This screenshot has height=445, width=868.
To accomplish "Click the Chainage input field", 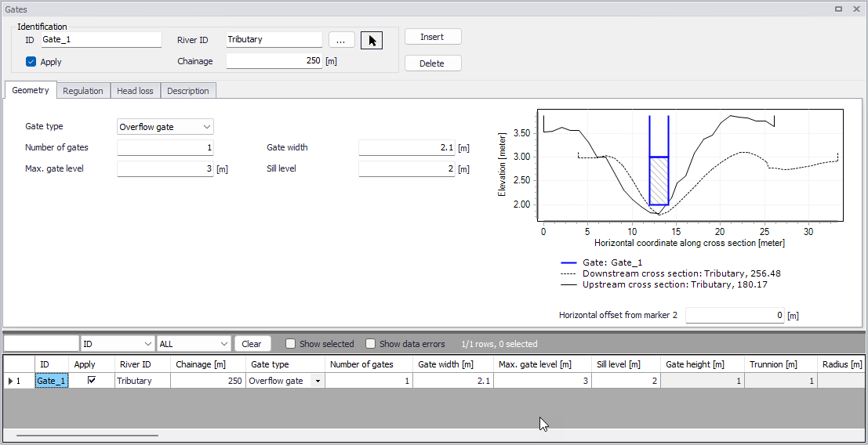I will [274, 61].
